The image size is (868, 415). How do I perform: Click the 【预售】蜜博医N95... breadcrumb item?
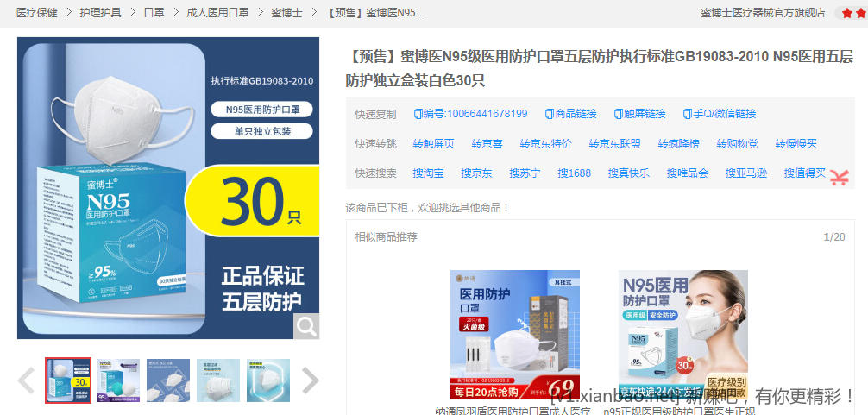(374, 13)
